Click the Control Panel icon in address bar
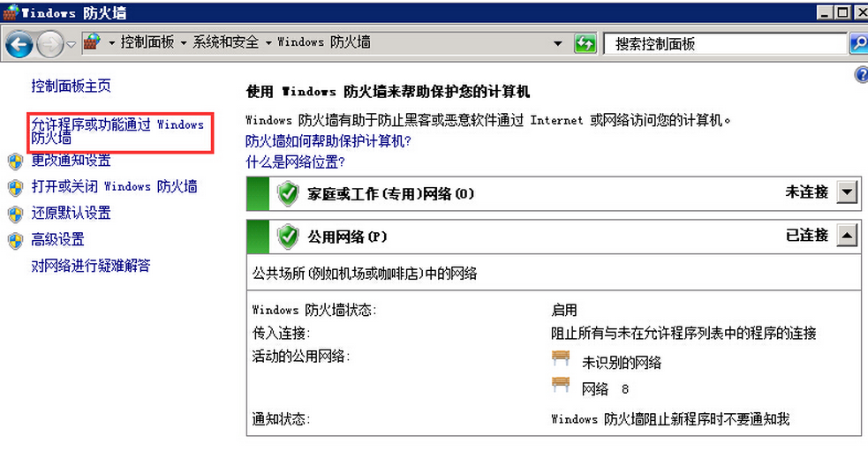This screenshot has width=868, height=466. point(91,42)
